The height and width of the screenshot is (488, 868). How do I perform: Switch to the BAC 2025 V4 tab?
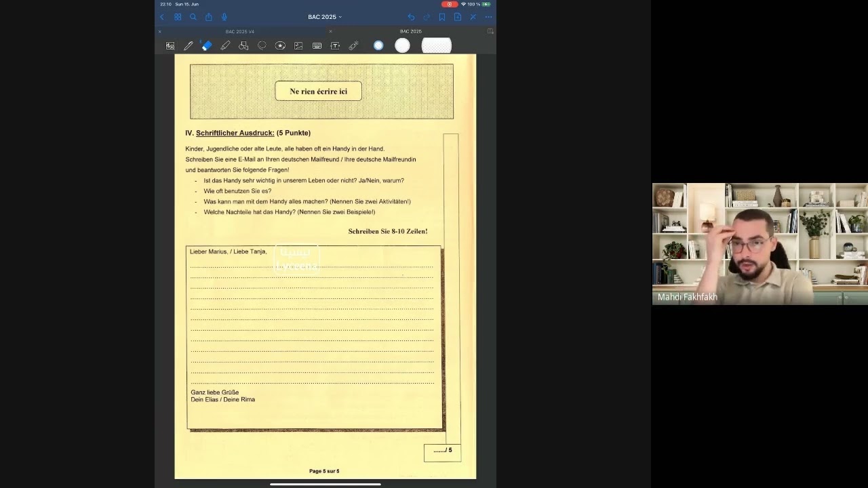pyautogui.click(x=240, y=31)
